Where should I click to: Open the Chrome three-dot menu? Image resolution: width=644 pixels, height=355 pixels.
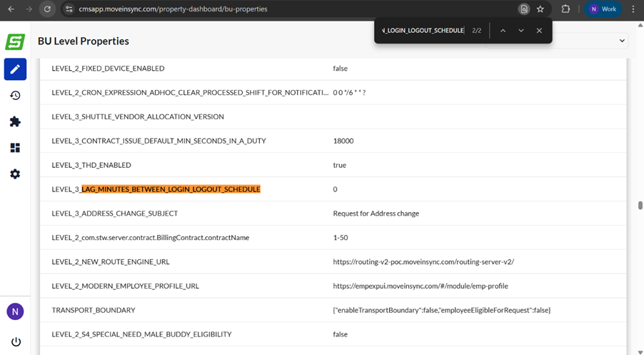pos(633,9)
